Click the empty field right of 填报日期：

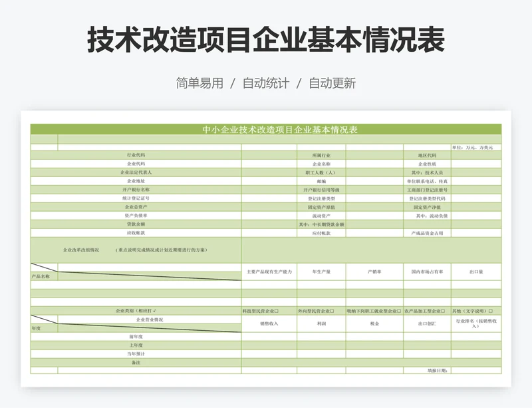pyautogui.click(x=476, y=371)
